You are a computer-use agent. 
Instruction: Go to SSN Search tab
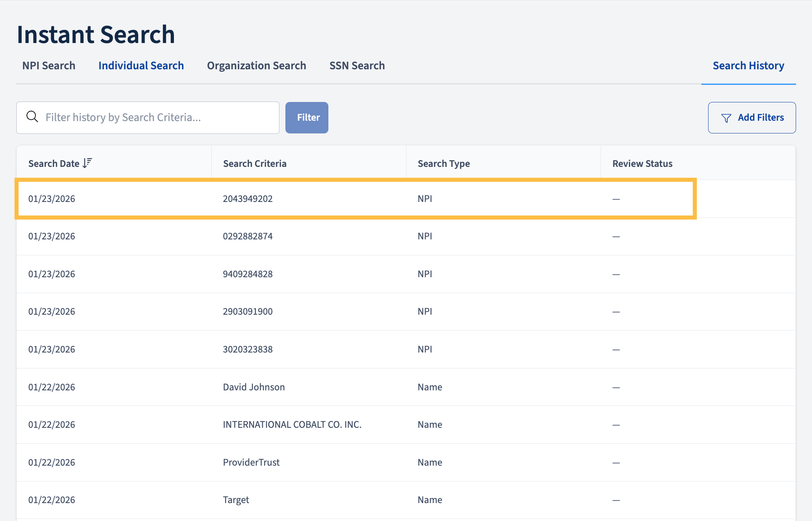click(x=357, y=66)
